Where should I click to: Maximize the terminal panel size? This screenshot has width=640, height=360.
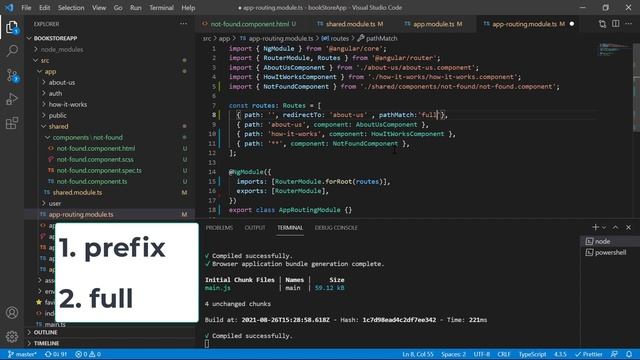click(616, 227)
